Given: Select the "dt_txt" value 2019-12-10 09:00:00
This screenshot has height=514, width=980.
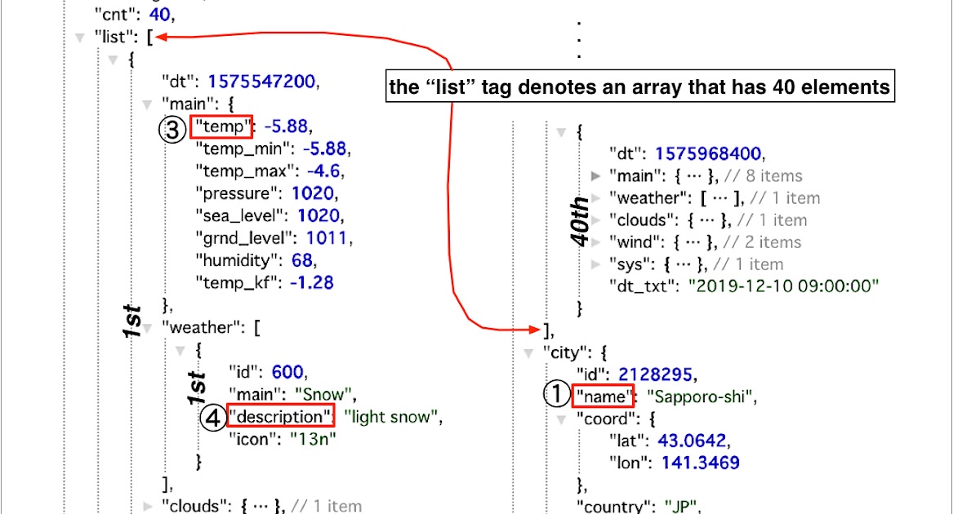Looking at the screenshot, I should point(783,286).
